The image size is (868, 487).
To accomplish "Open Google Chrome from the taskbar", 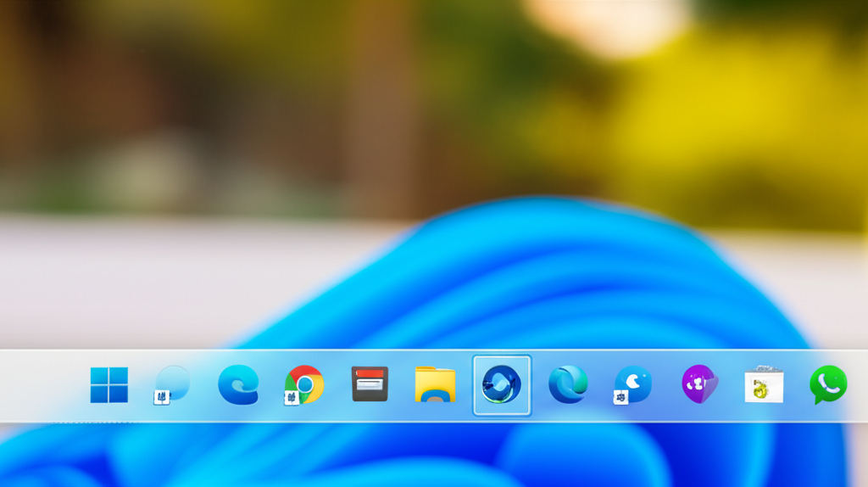I will pyautogui.click(x=305, y=383).
